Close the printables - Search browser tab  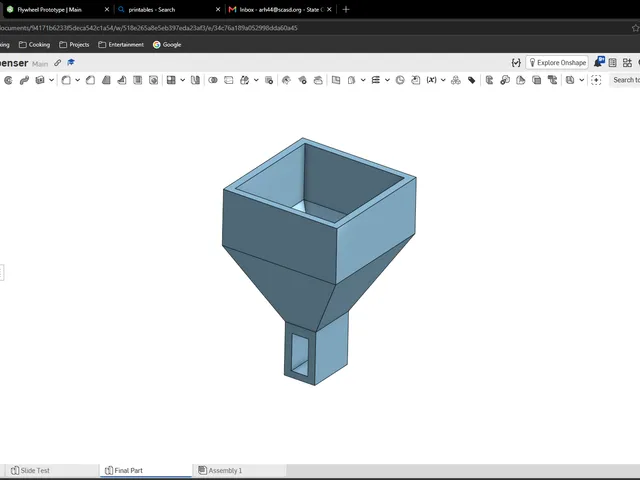(x=218, y=9)
